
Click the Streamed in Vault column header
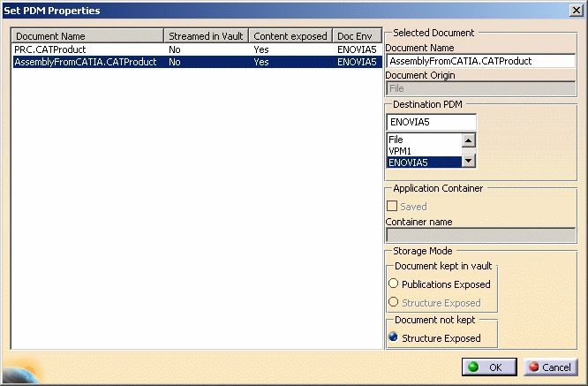click(207, 36)
